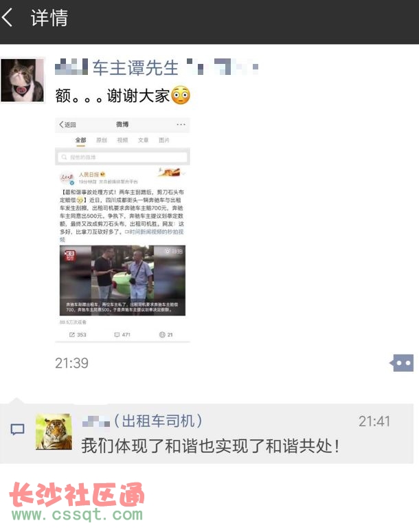Viewport: 419px width, 532px height.
Task: Open the 人民日报 account avatar
Action: coord(67,178)
